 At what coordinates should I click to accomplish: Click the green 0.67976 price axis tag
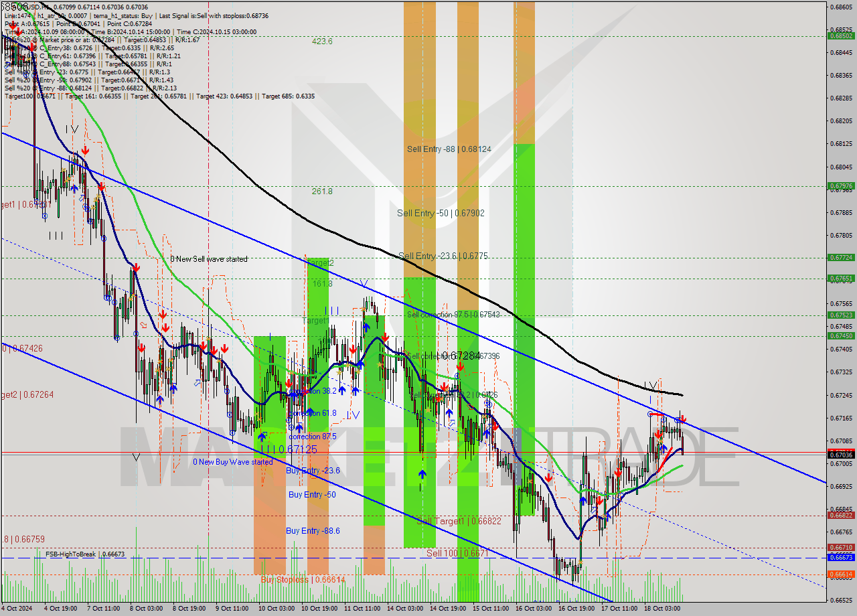(x=841, y=185)
